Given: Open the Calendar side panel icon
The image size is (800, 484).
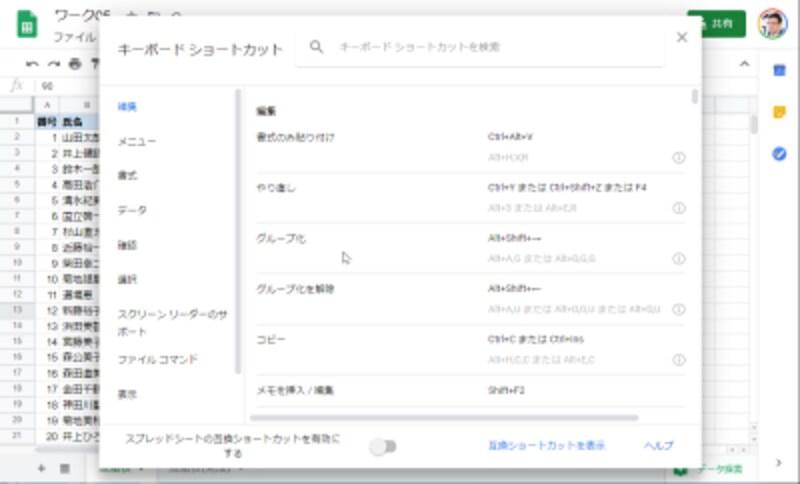Looking at the screenshot, I should (x=779, y=70).
